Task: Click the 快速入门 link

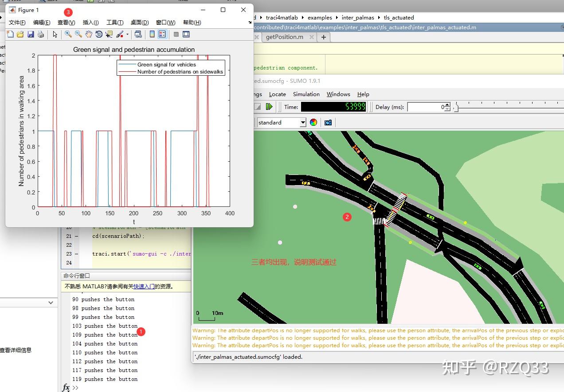Action: point(144,287)
